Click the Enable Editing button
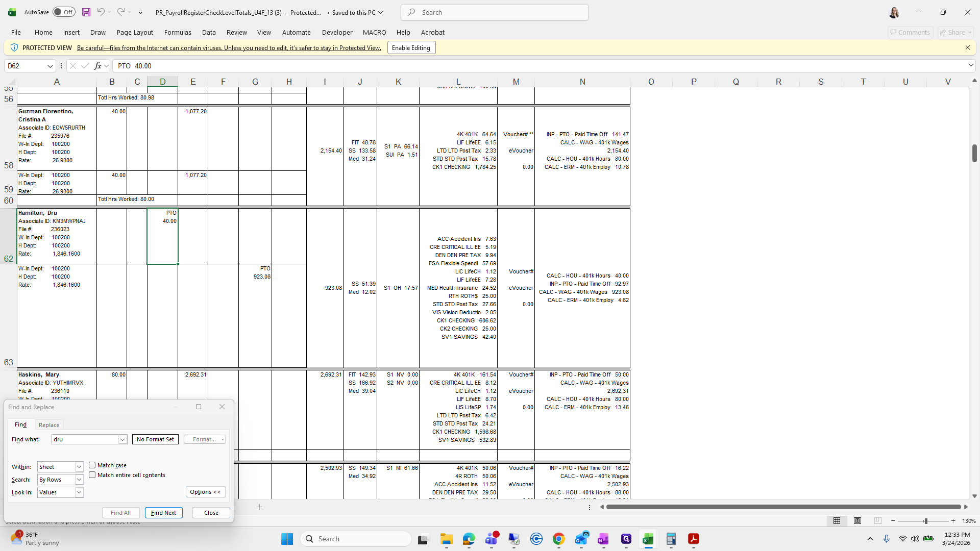The image size is (980, 551). [411, 48]
